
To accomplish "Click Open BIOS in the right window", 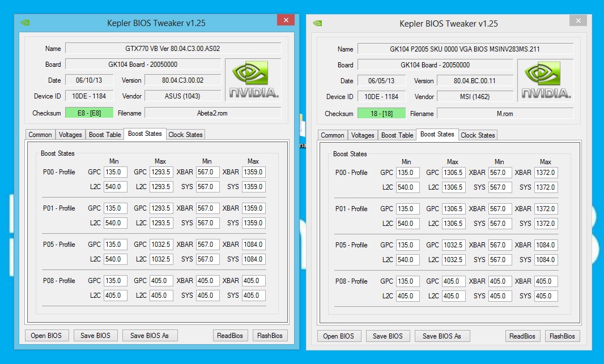I will pos(339,336).
